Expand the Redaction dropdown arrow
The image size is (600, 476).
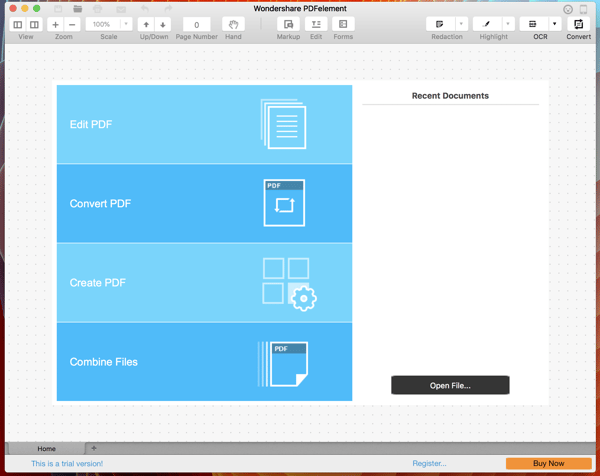click(x=461, y=24)
